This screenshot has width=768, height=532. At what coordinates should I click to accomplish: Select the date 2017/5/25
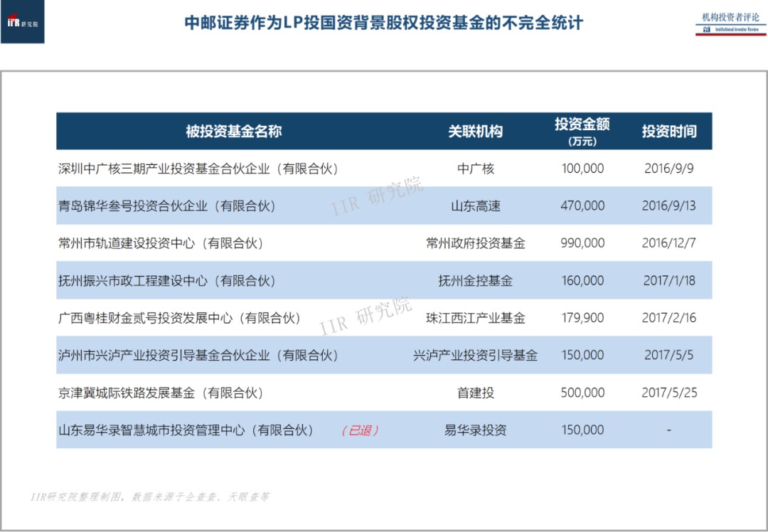pyautogui.click(x=669, y=393)
